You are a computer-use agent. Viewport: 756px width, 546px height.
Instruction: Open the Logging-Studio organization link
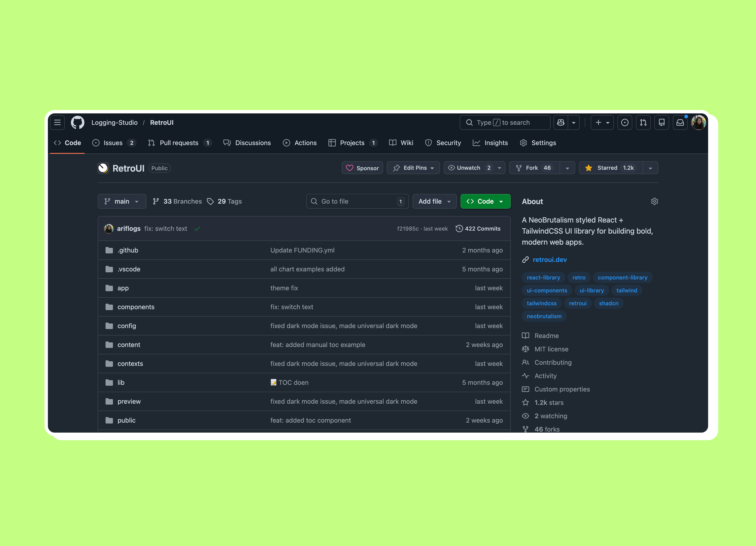[114, 122]
